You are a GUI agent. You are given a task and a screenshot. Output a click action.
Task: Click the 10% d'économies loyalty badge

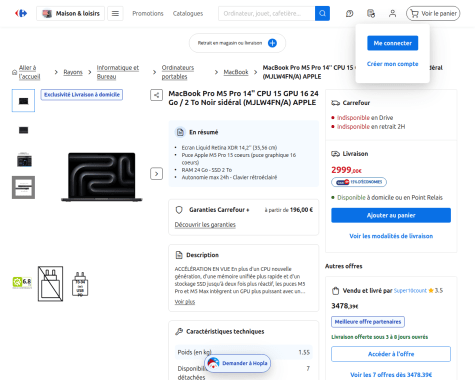point(359,182)
